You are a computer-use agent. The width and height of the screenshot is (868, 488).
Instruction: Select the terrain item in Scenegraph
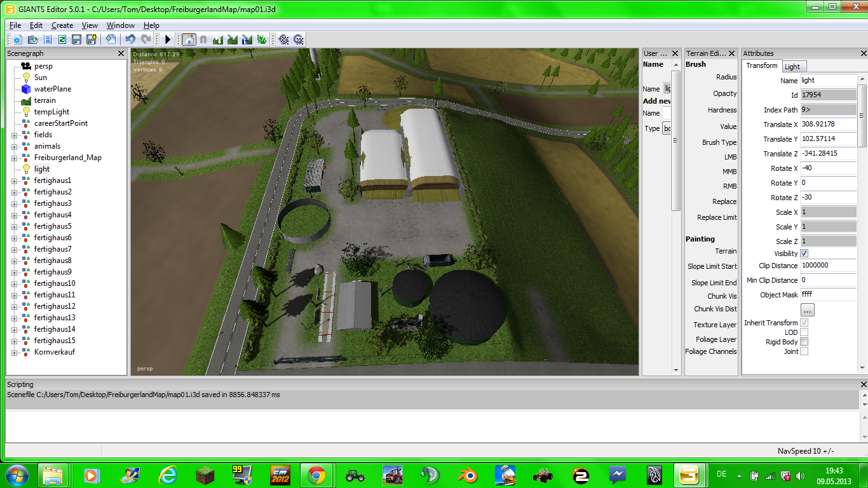click(x=44, y=100)
